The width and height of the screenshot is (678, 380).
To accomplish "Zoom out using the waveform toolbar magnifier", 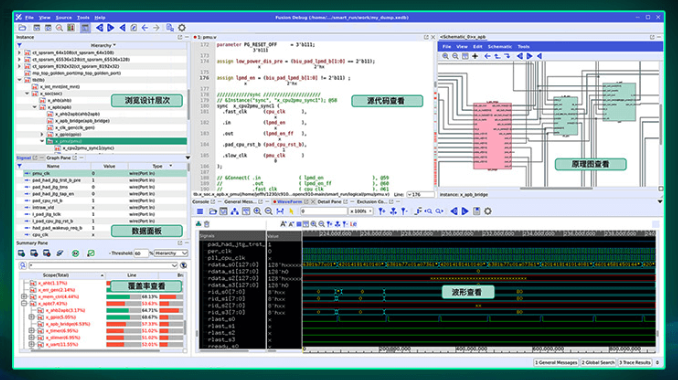I will (x=269, y=211).
